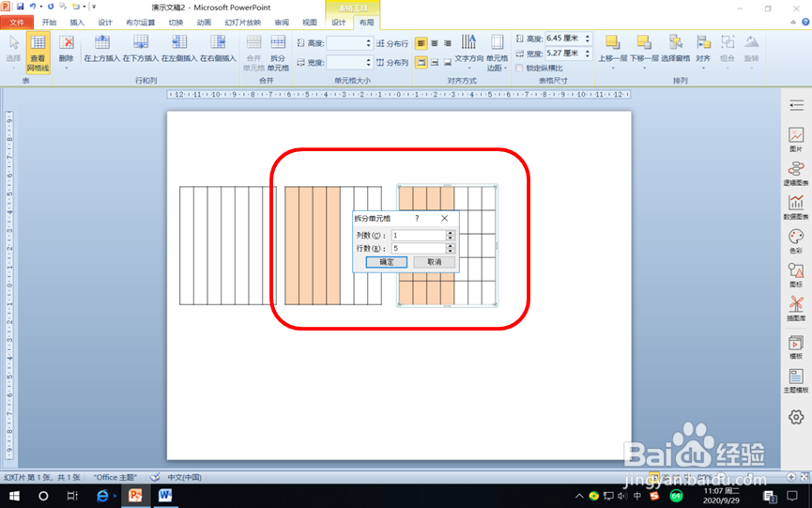Click 列数 columns input in dialog
Image resolution: width=812 pixels, height=508 pixels.
click(419, 235)
